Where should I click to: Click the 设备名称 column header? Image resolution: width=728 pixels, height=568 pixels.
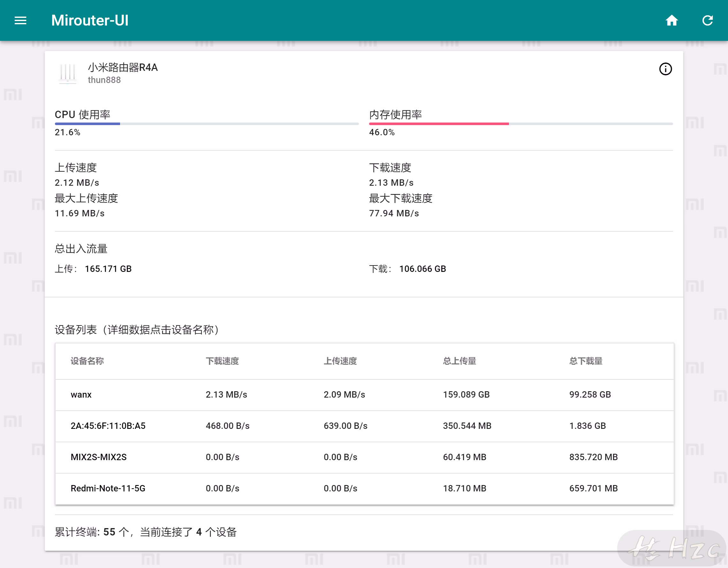[x=87, y=361]
